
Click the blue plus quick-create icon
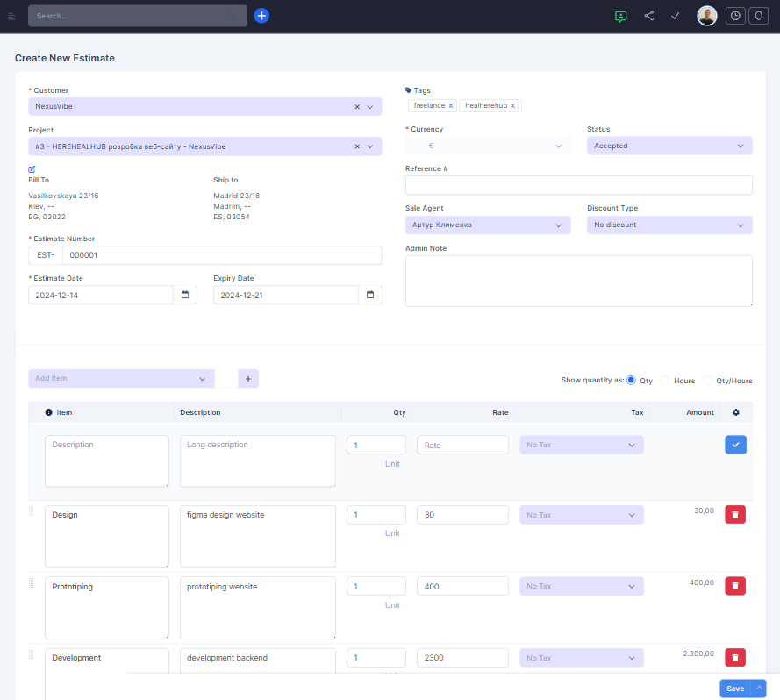pyautogui.click(x=261, y=16)
